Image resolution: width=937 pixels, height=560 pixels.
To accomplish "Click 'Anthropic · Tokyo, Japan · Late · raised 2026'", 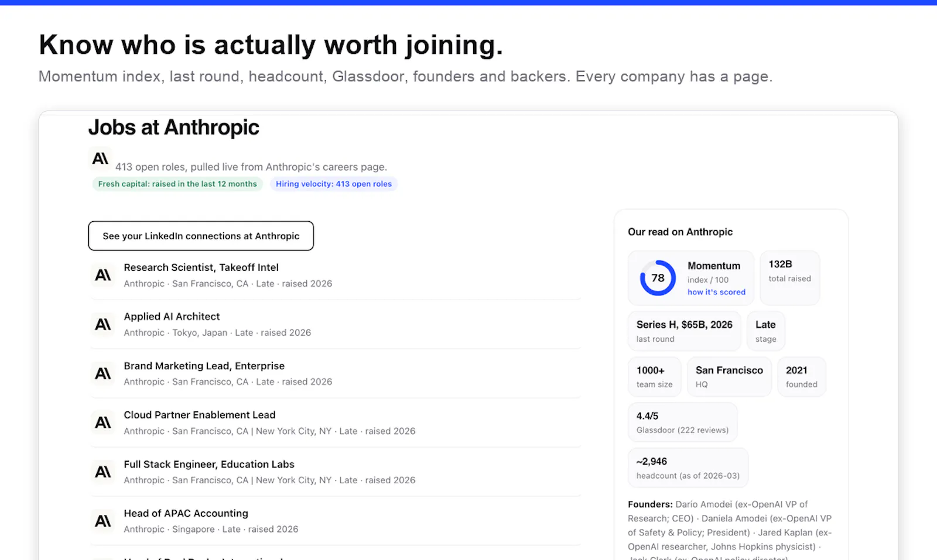I will [217, 332].
